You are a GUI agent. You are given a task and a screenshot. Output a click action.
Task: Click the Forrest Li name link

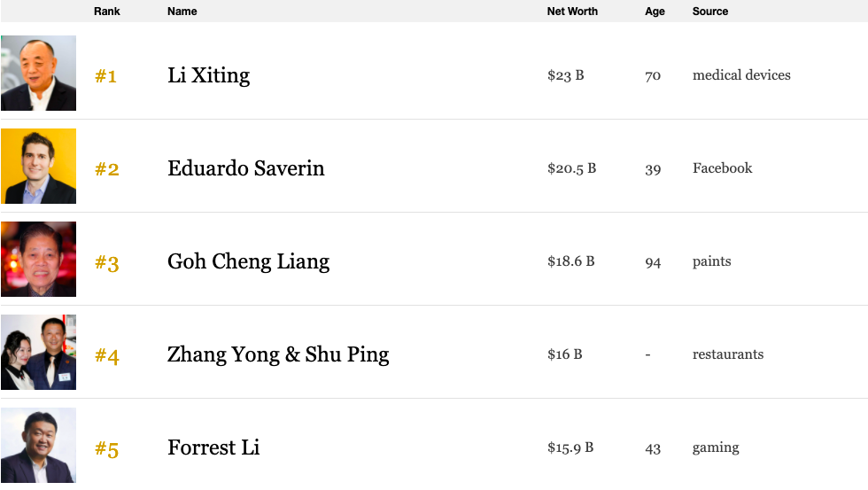(x=213, y=447)
